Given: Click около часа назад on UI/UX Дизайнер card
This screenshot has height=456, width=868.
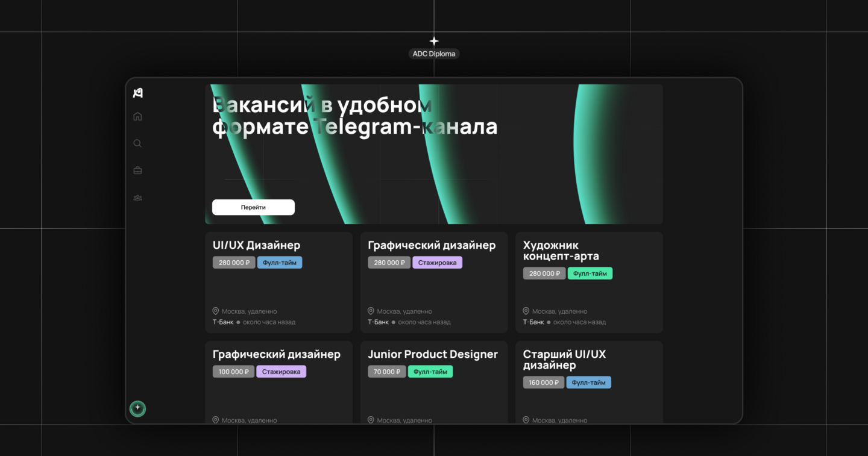Looking at the screenshot, I should coord(269,322).
